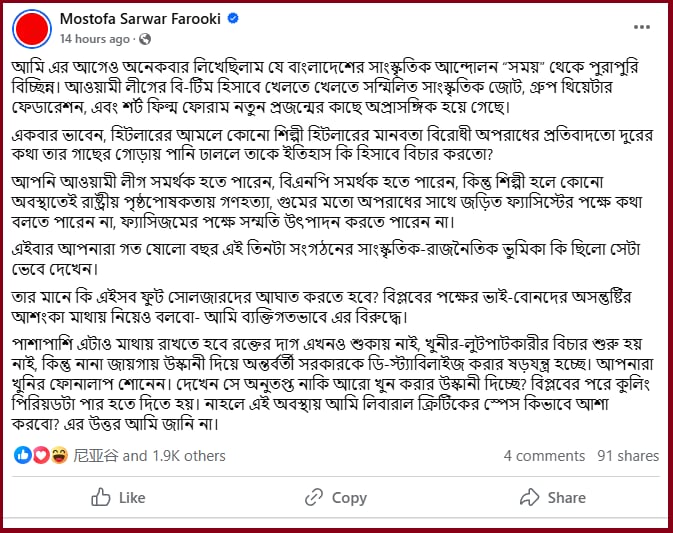Click the Share button label
The image size is (673, 533).
tap(567, 498)
